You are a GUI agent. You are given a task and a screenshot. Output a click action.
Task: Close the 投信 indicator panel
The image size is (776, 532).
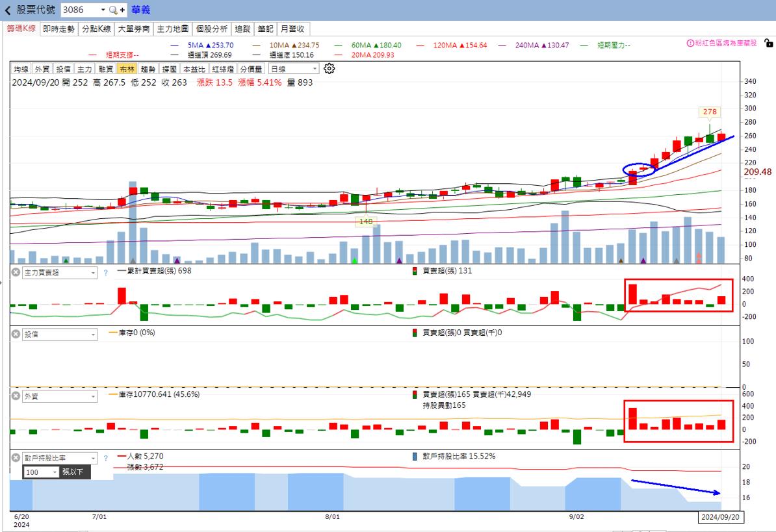(x=16, y=335)
